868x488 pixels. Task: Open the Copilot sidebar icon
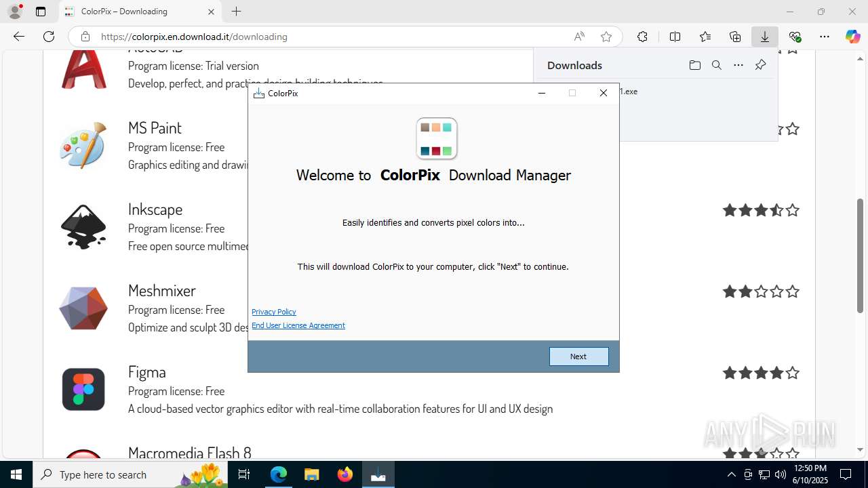(x=853, y=37)
